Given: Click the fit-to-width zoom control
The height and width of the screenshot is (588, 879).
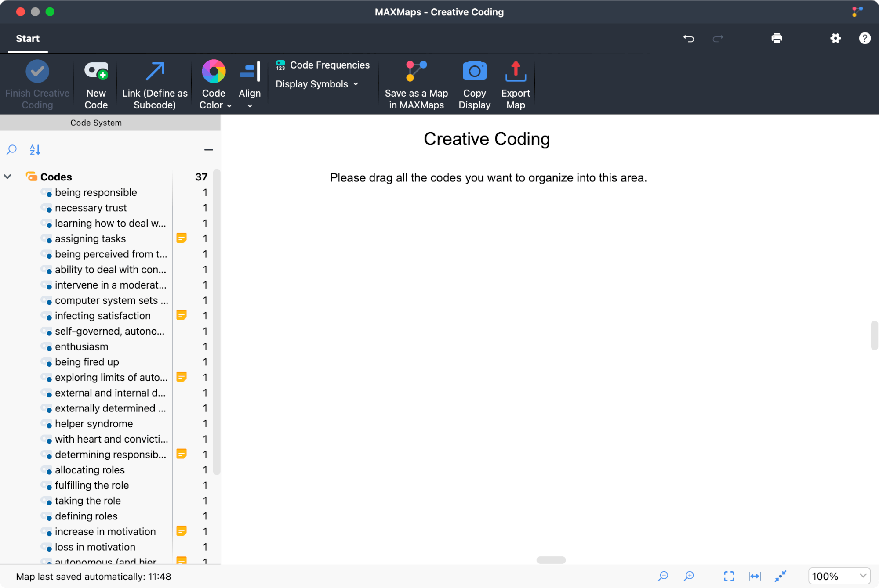Looking at the screenshot, I should 754,576.
